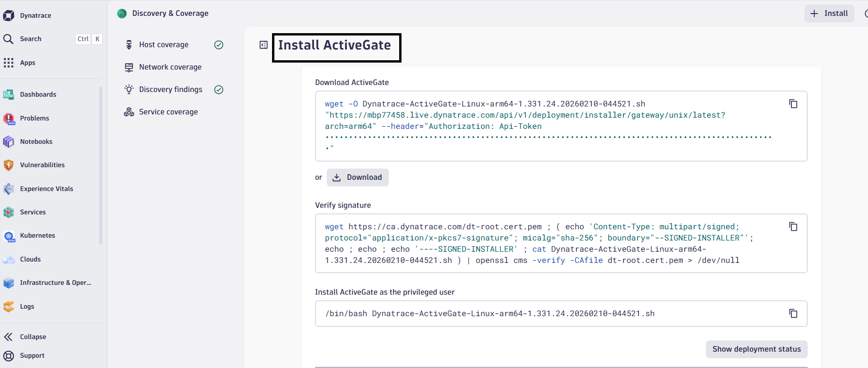Open Logs in the sidebar
Viewport: 868px width, 368px height.
click(x=27, y=306)
